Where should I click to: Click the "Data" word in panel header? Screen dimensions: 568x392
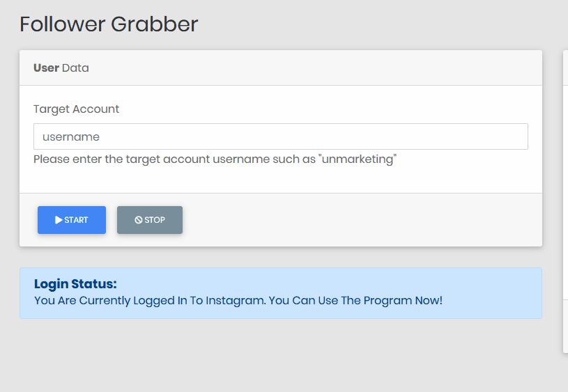coord(75,68)
